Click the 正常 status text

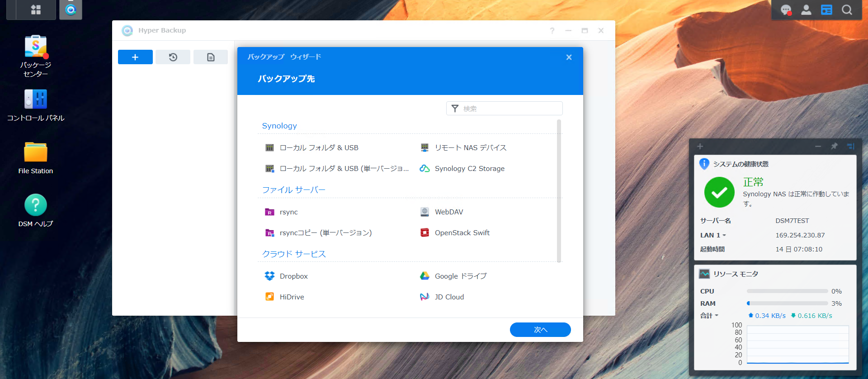753,182
